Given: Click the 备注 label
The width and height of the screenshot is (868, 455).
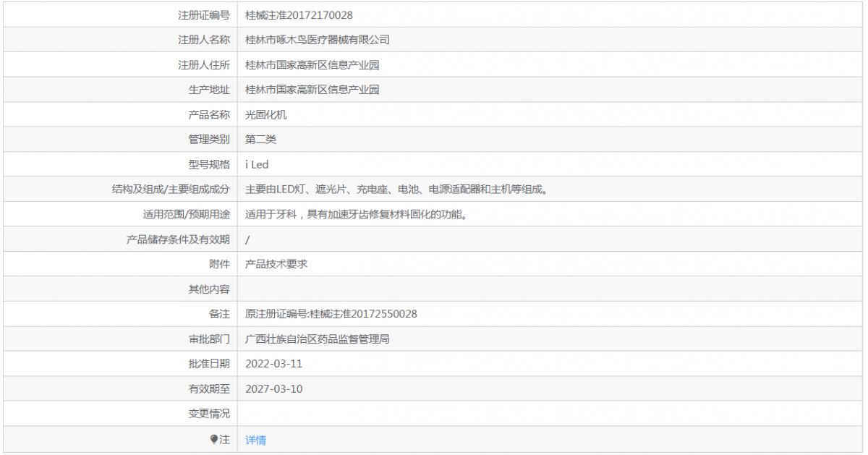Looking at the screenshot, I should pos(219,314).
